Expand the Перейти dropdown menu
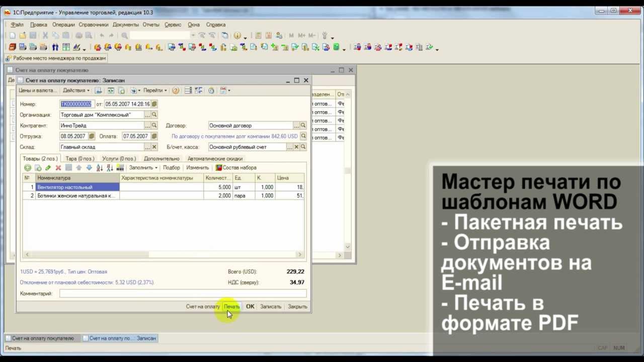644x362 pixels. 155,90
